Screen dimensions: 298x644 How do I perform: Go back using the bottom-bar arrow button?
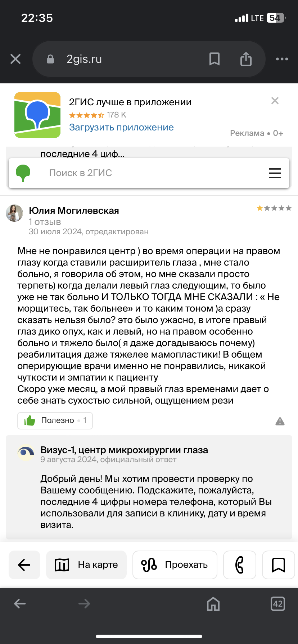24,565
